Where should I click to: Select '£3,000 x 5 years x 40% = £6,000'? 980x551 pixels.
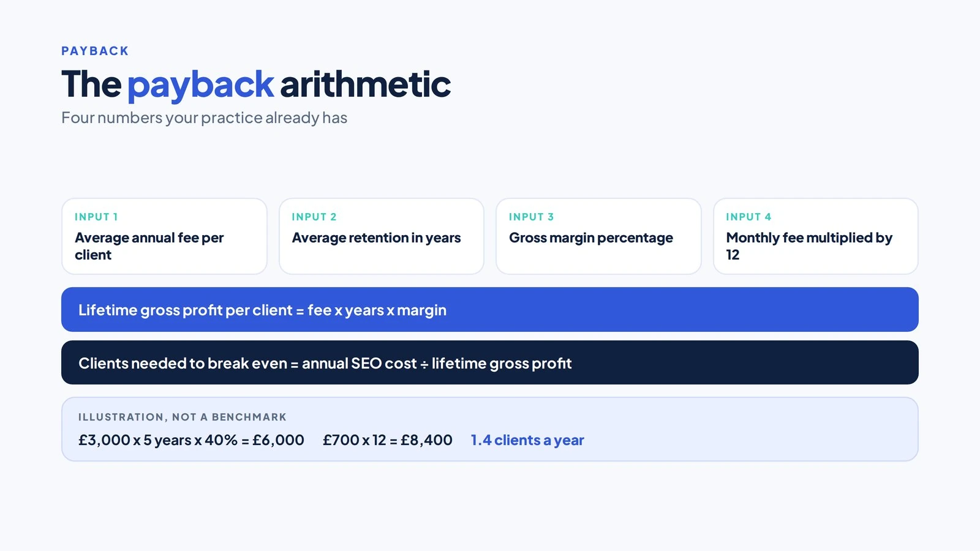coord(191,440)
